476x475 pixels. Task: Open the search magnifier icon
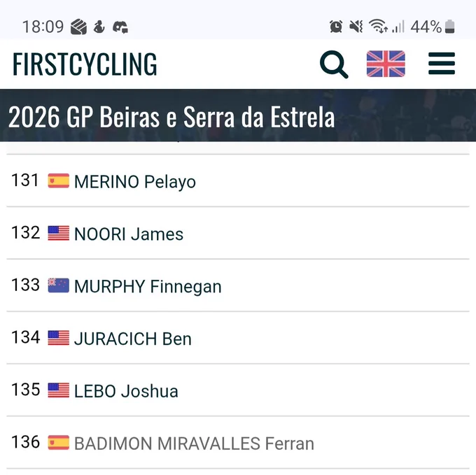point(334,64)
